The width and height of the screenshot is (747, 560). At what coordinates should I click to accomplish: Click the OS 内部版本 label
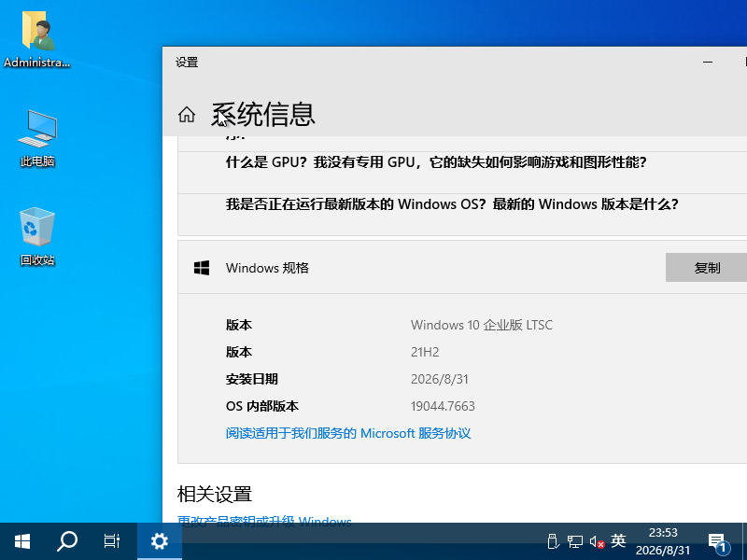262,406
